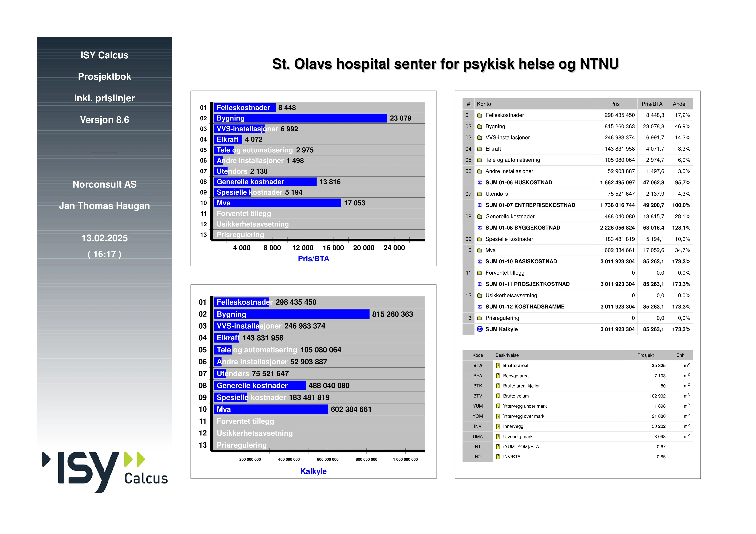This screenshot has height=534, width=756.
Task: Select the folder icon in the Mva table row
Action: (x=479, y=250)
